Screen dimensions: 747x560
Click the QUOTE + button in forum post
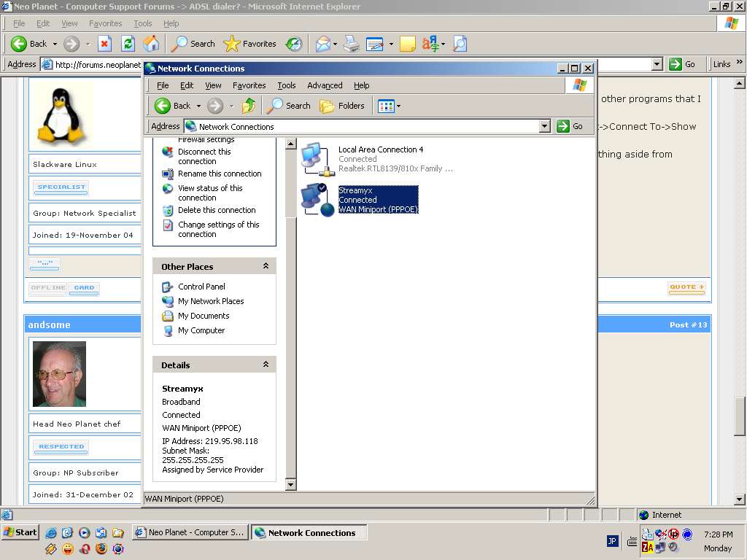pyautogui.click(x=686, y=287)
